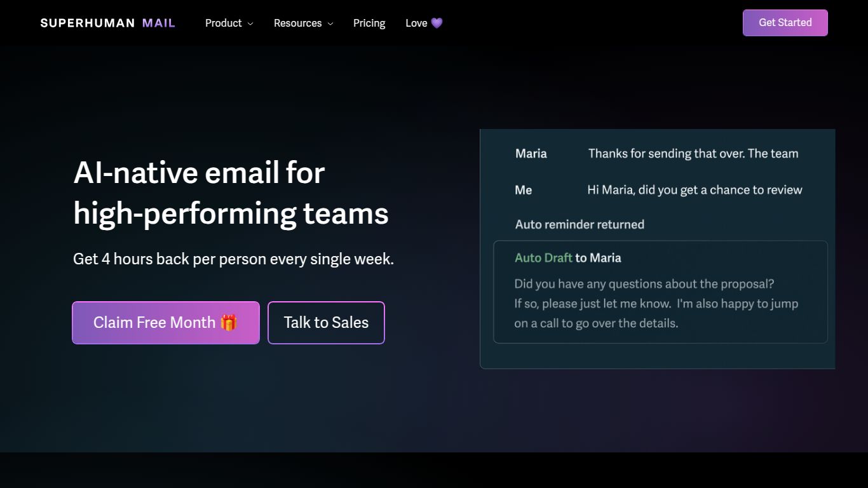Click the green Auto Draft label
868x488 pixels.
point(543,258)
